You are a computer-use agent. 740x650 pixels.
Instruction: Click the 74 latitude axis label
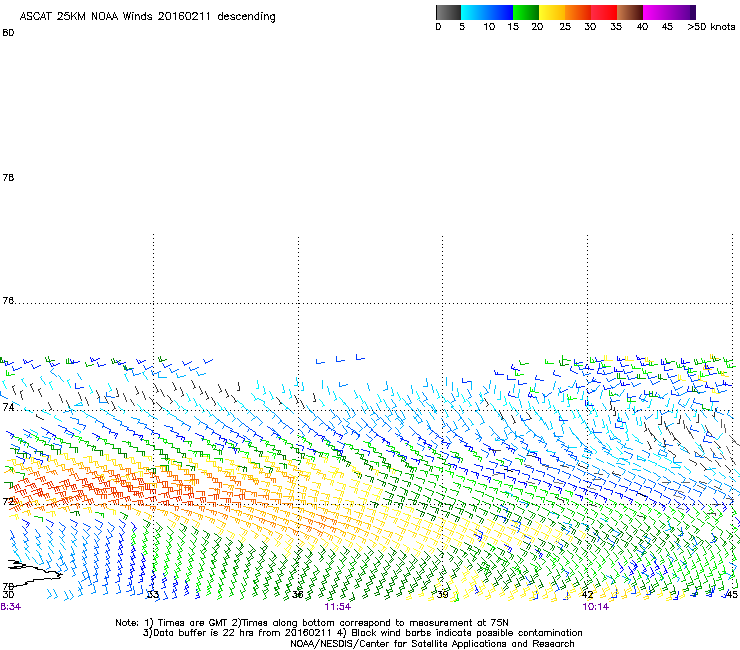click(8, 407)
